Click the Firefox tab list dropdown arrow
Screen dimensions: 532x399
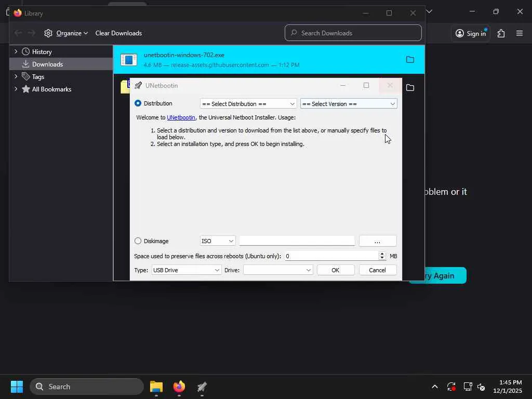(x=429, y=11)
